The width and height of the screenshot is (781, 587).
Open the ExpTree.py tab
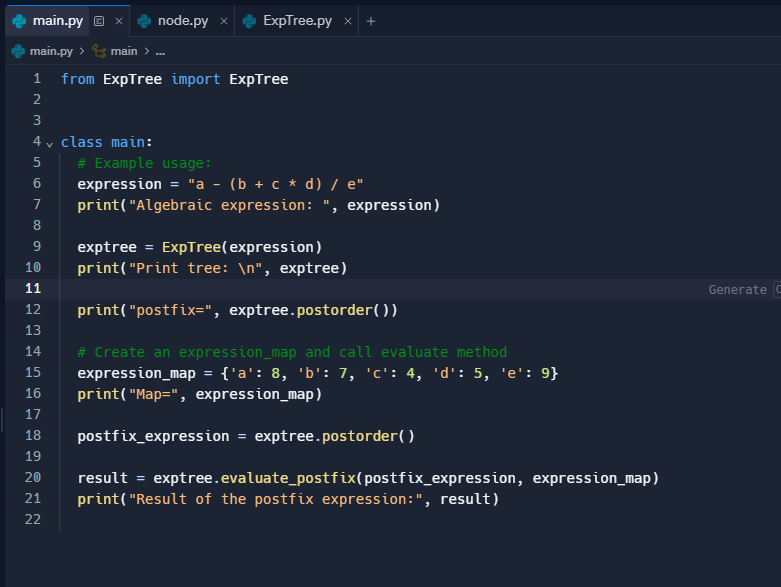pos(297,21)
